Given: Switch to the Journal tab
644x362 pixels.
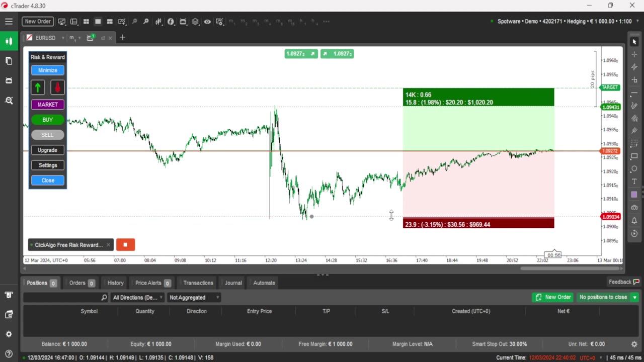Looking at the screenshot, I should click(233, 283).
